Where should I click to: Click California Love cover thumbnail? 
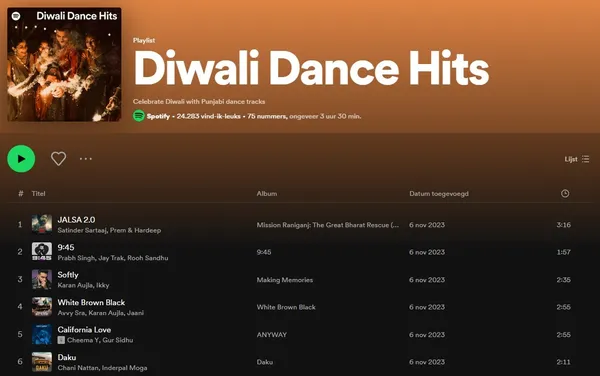pyautogui.click(x=42, y=334)
